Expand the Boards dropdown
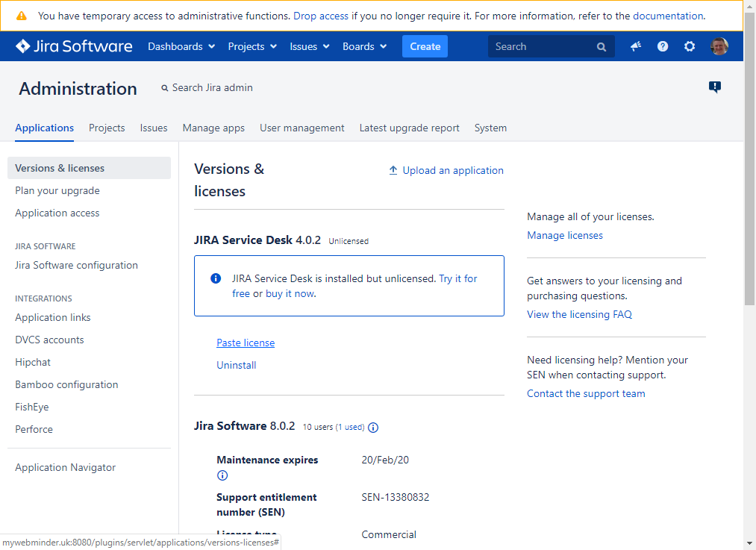The width and height of the screenshot is (756, 550). click(364, 46)
